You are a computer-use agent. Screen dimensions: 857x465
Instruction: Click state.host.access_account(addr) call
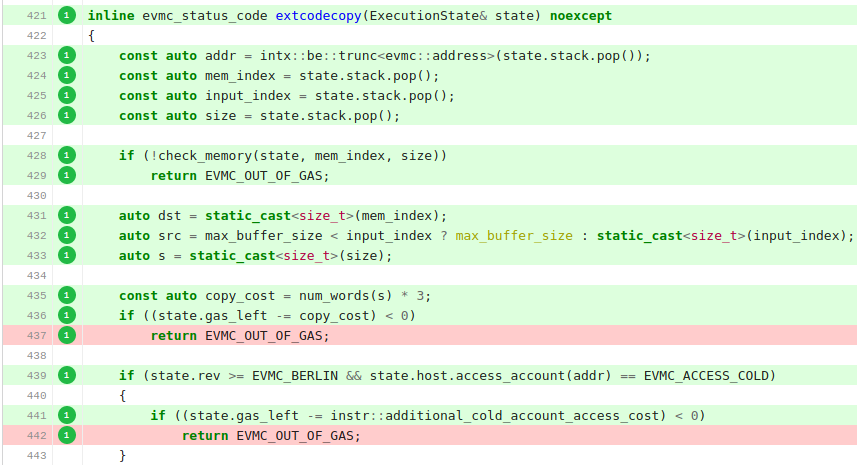point(491,376)
